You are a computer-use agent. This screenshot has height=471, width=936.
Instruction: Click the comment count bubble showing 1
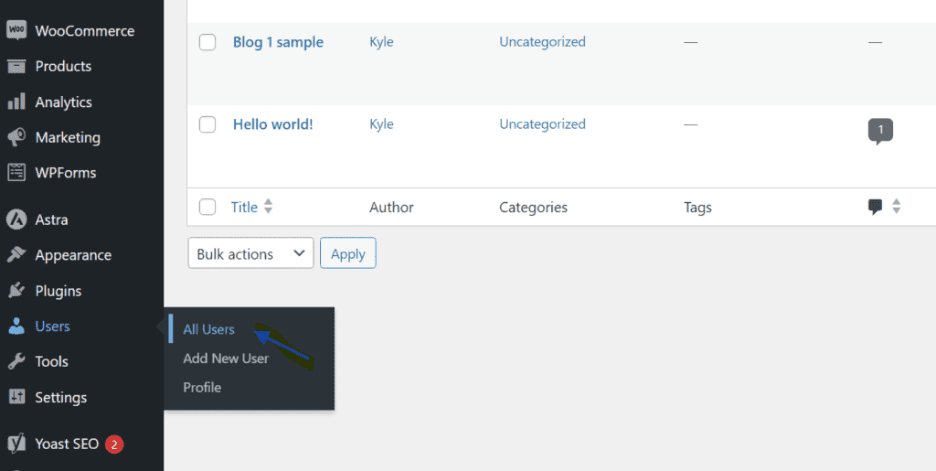pyautogui.click(x=880, y=130)
